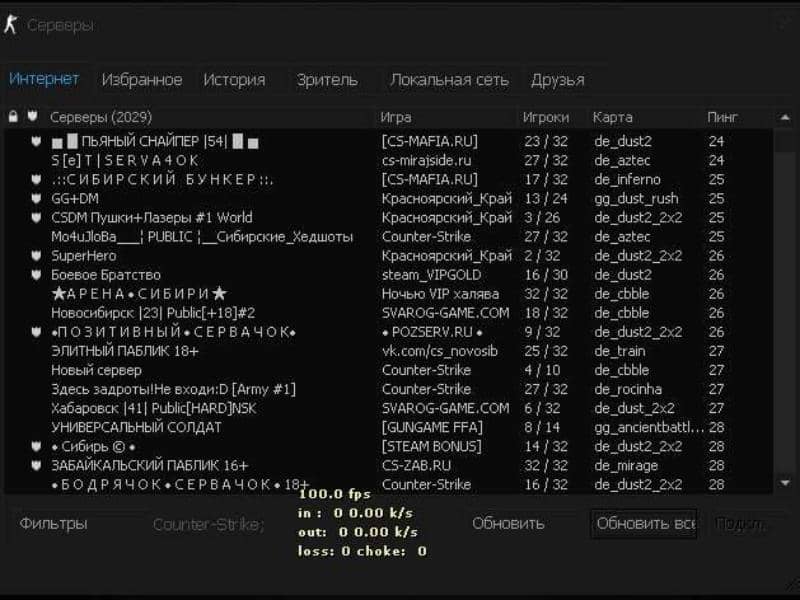Image resolution: width=800 pixels, height=600 pixels.
Task: Click shield icon beside SuperHero server
Action: (x=36, y=255)
